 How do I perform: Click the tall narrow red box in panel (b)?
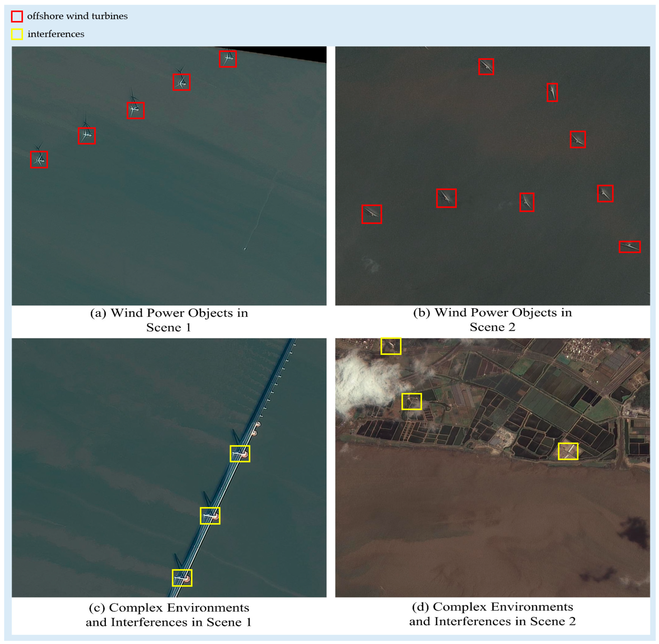[552, 92]
